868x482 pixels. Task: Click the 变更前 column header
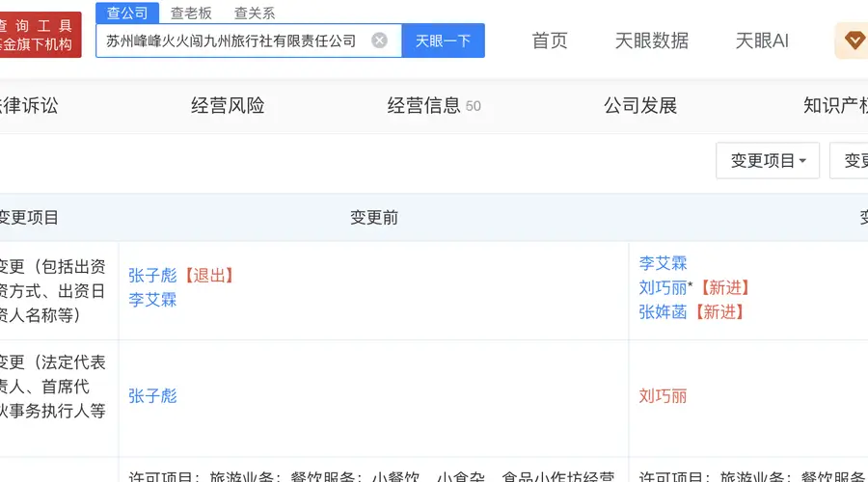coord(374,218)
